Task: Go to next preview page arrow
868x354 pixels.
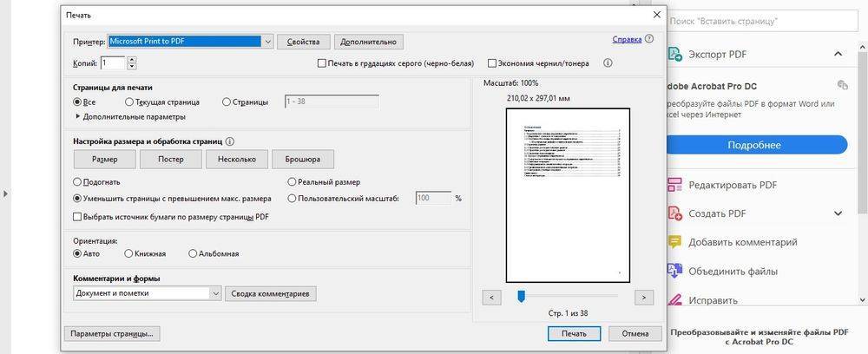Action: click(x=644, y=298)
